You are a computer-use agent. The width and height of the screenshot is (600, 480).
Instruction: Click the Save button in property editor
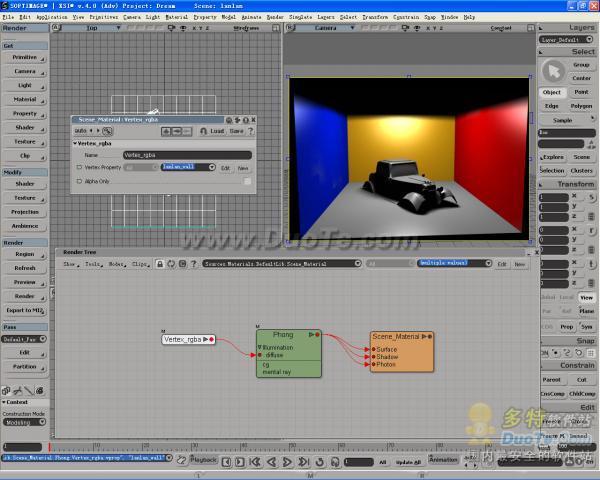pyautogui.click(x=237, y=131)
